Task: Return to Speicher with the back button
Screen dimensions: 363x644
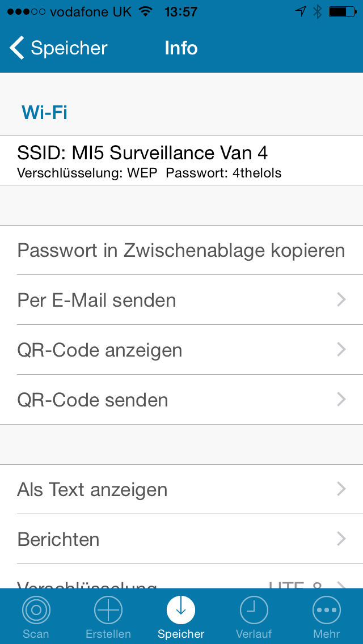Action: click(57, 48)
